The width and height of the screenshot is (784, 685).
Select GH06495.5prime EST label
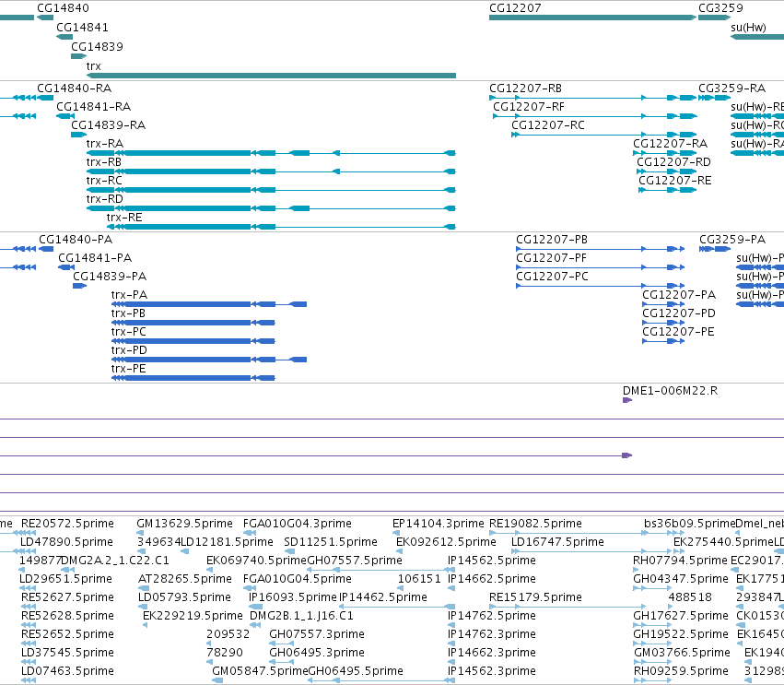pos(356,671)
